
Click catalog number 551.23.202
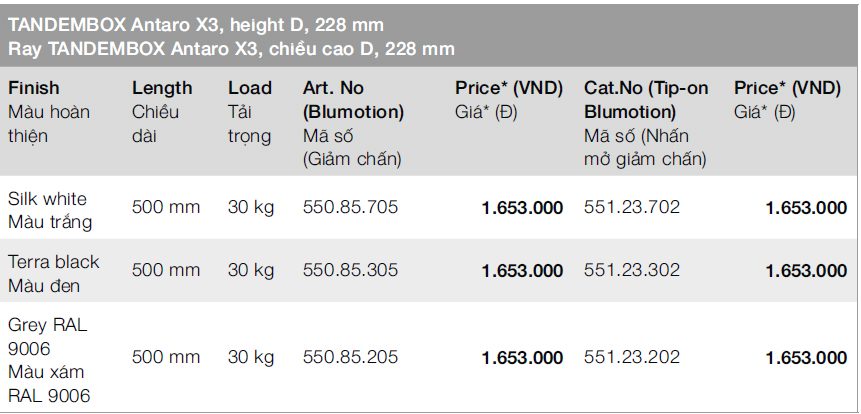point(632,357)
